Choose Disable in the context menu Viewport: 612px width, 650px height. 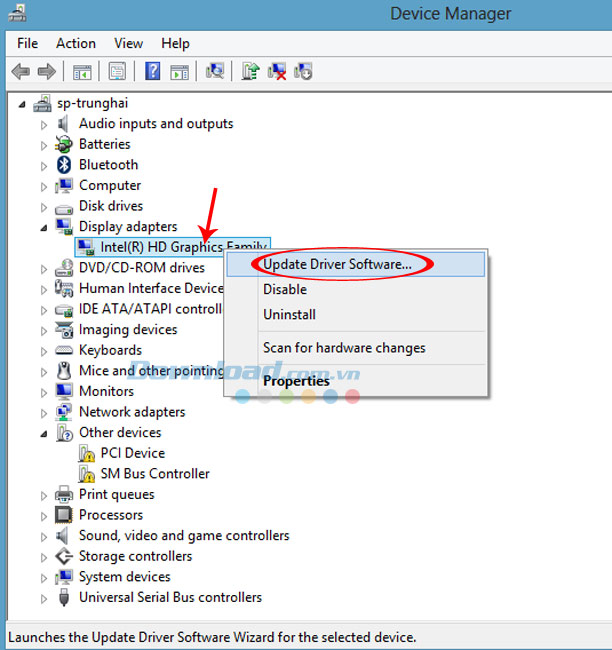coord(356,289)
